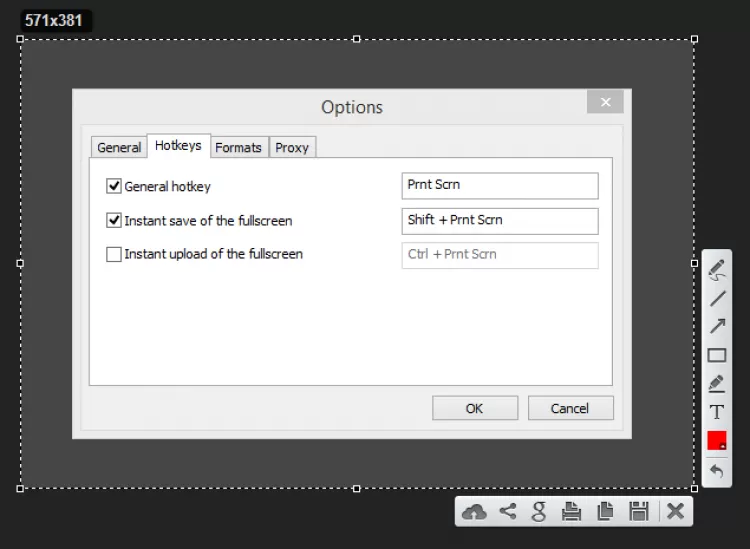Screen dimensions: 750x549
Task: Select the Line tool
Action: (717, 298)
